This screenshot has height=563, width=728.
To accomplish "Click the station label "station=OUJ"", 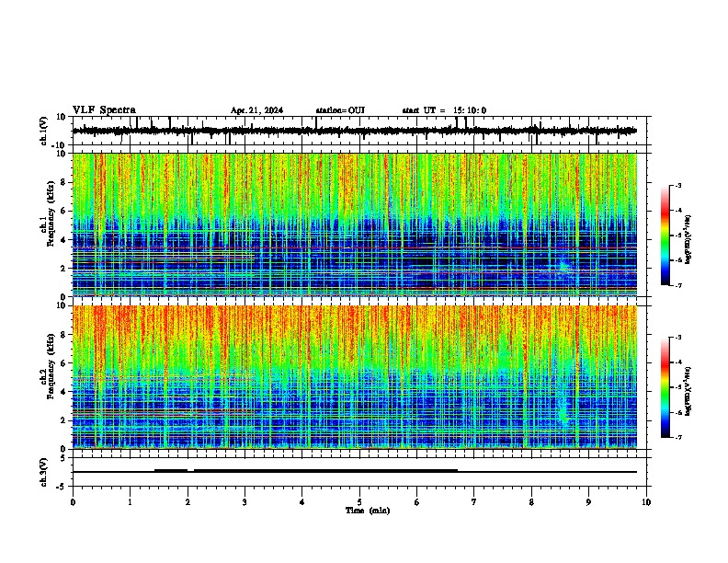I will click(x=340, y=110).
